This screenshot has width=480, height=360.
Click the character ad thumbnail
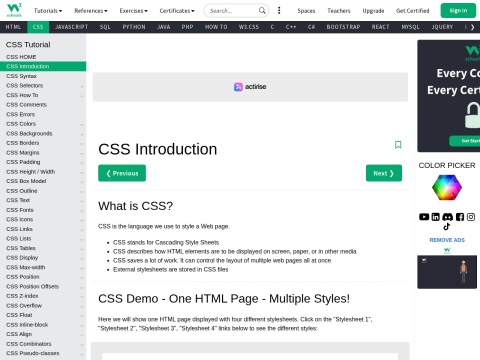447,272
